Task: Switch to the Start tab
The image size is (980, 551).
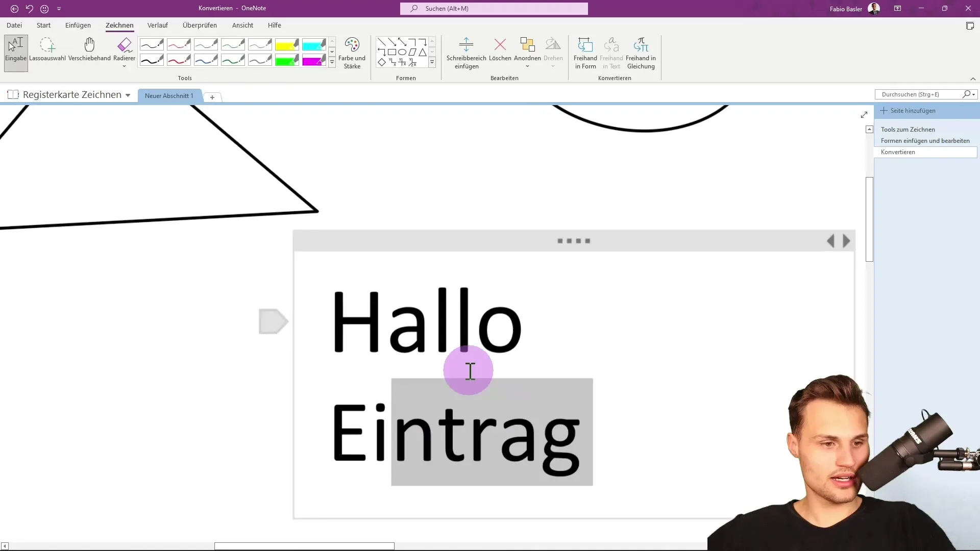Action: (x=43, y=25)
